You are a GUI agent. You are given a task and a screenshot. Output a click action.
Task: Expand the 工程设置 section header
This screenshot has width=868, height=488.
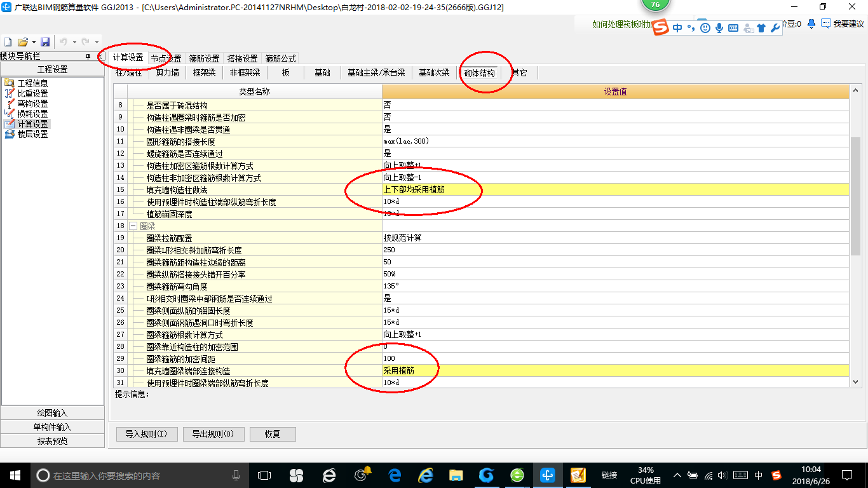[x=52, y=70]
